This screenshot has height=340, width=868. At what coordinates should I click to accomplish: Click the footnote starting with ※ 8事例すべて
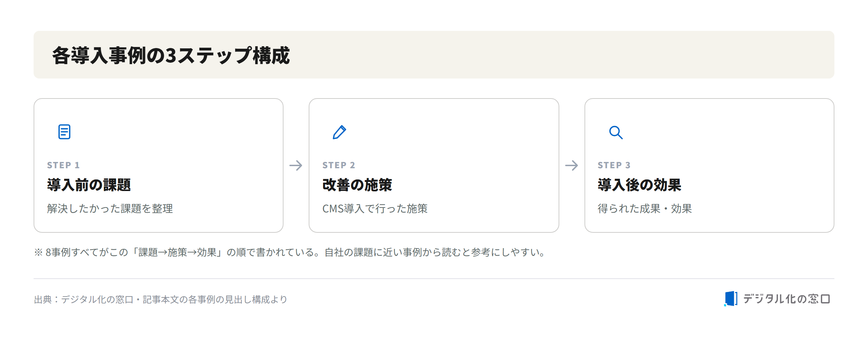click(x=290, y=252)
